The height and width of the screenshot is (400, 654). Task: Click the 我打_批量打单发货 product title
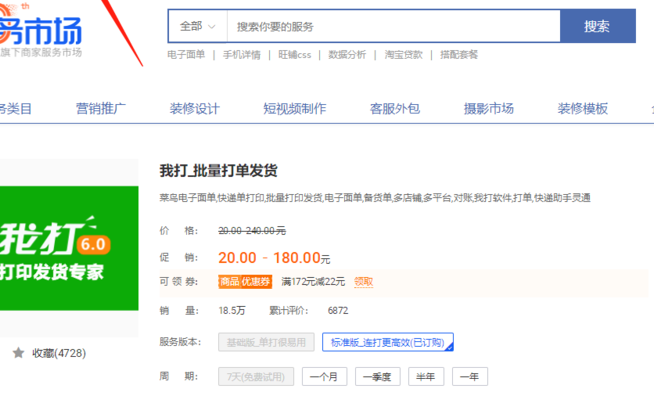click(x=218, y=171)
